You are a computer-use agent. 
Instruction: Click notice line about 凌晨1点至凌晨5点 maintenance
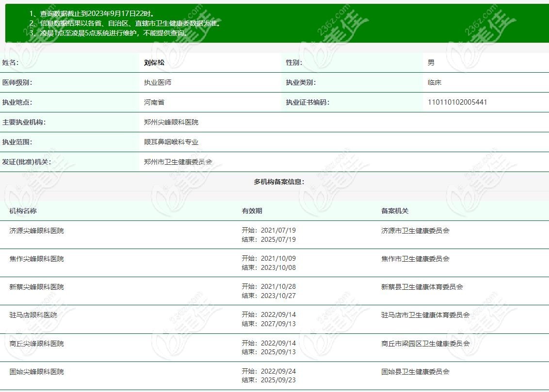point(109,33)
